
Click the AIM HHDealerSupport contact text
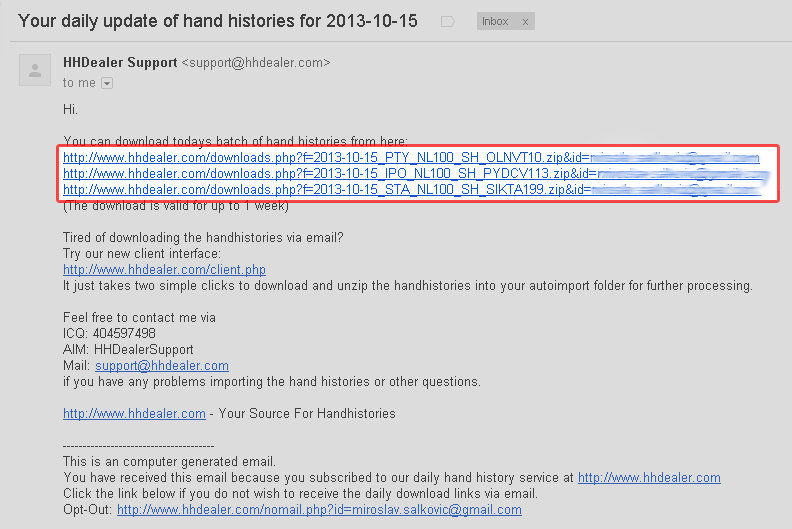[x=129, y=350]
